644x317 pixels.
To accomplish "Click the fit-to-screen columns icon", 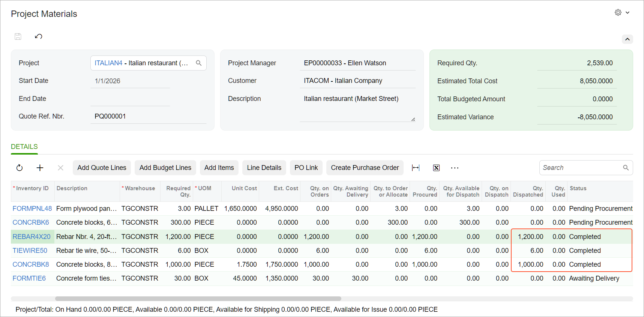I will pyautogui.click(x=416, y=168).
